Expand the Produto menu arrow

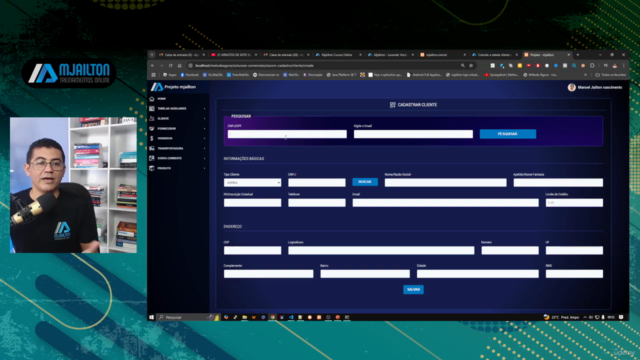(204, 168)
